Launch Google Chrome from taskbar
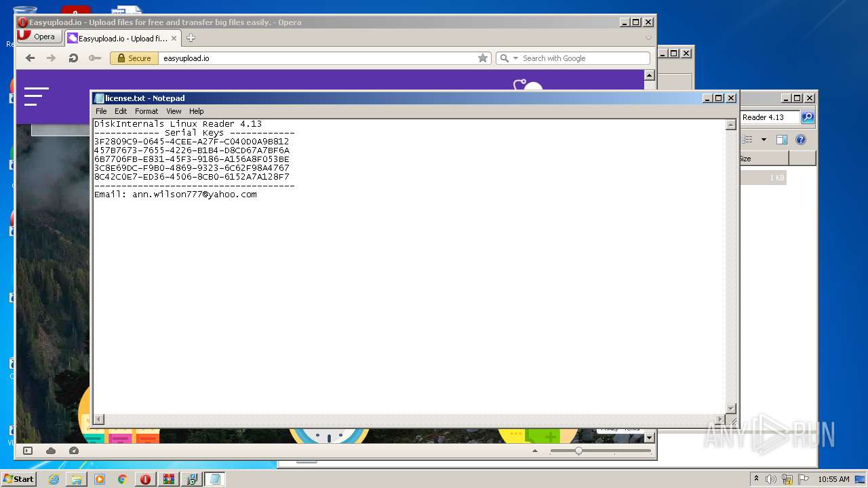 (x=123, y=479)
